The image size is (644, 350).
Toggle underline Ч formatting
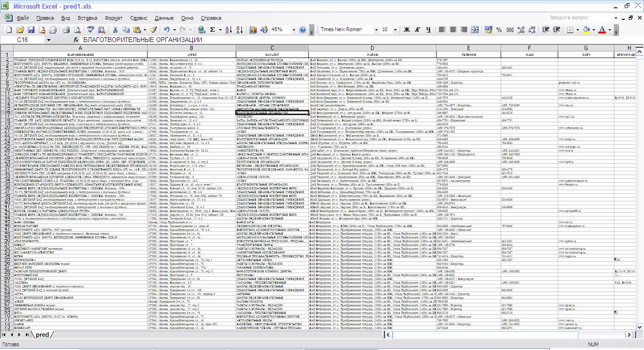point(429,29)
